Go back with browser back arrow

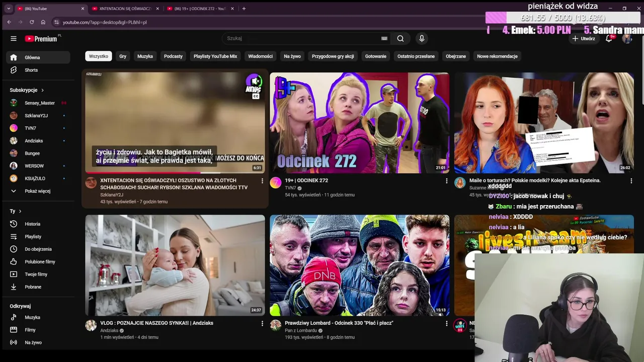click(9, 22)
